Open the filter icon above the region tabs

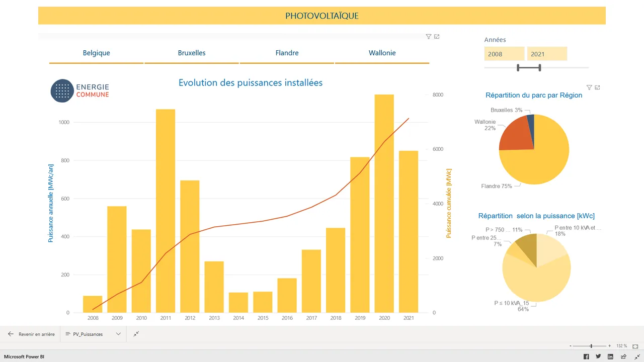pos(429,37)
